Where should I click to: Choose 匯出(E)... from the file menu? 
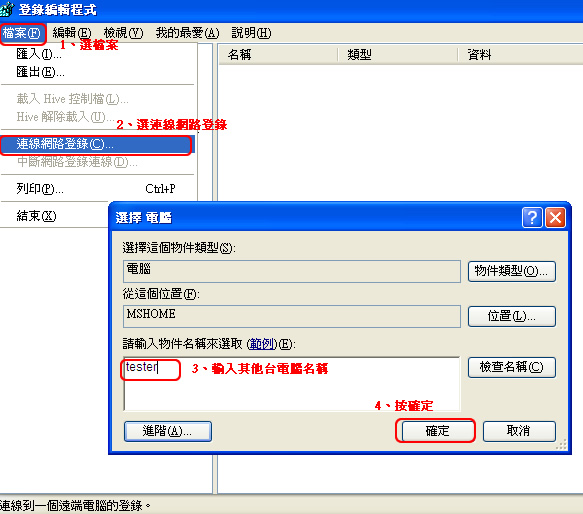point(97,72)
